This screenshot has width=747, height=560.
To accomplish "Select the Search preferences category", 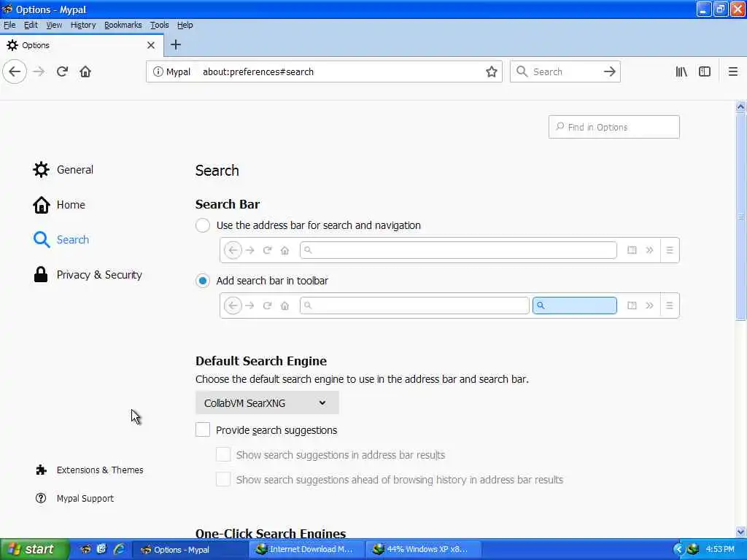I will tap(61, 239).
